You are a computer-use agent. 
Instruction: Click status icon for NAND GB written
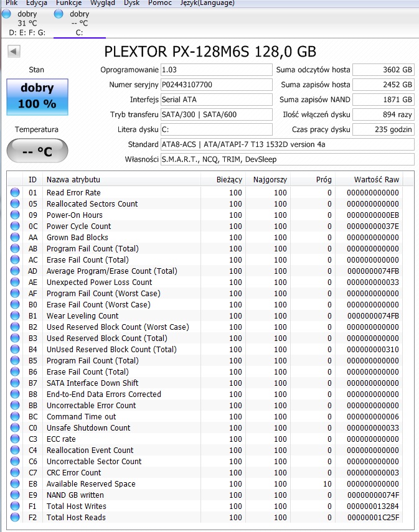tap(15, 495)
